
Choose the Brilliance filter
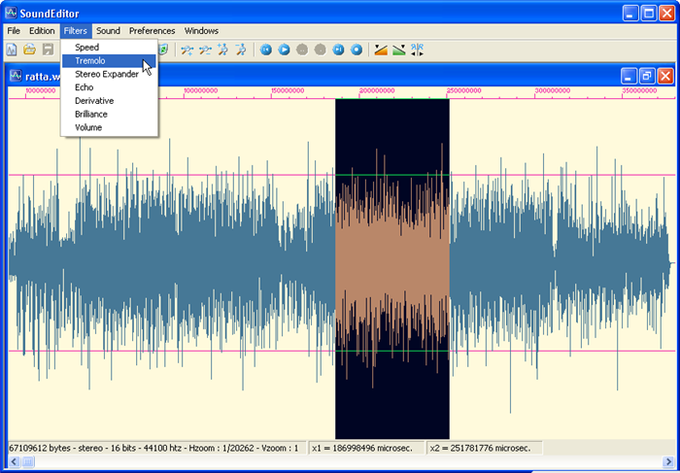pos(109,114)
